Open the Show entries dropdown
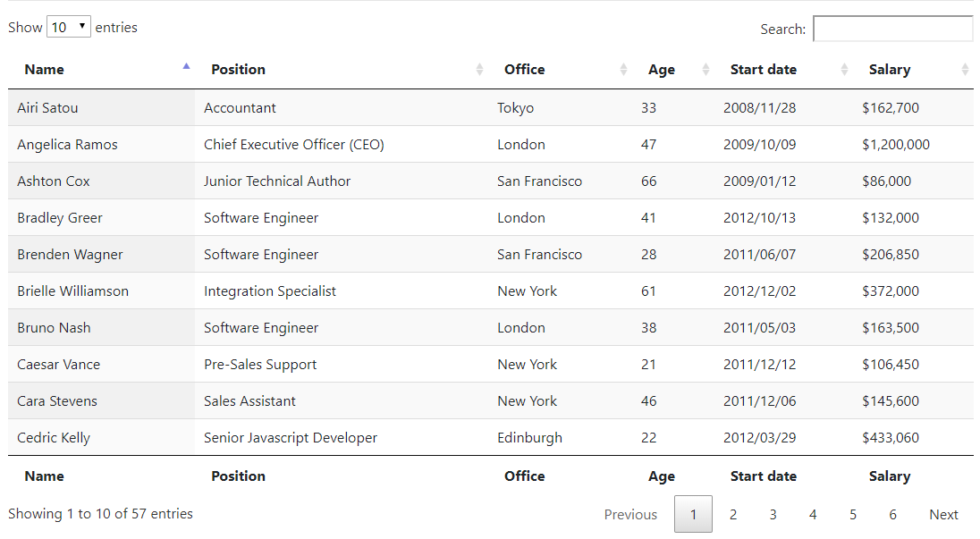 pyautogui.click(x=69, y=28)
